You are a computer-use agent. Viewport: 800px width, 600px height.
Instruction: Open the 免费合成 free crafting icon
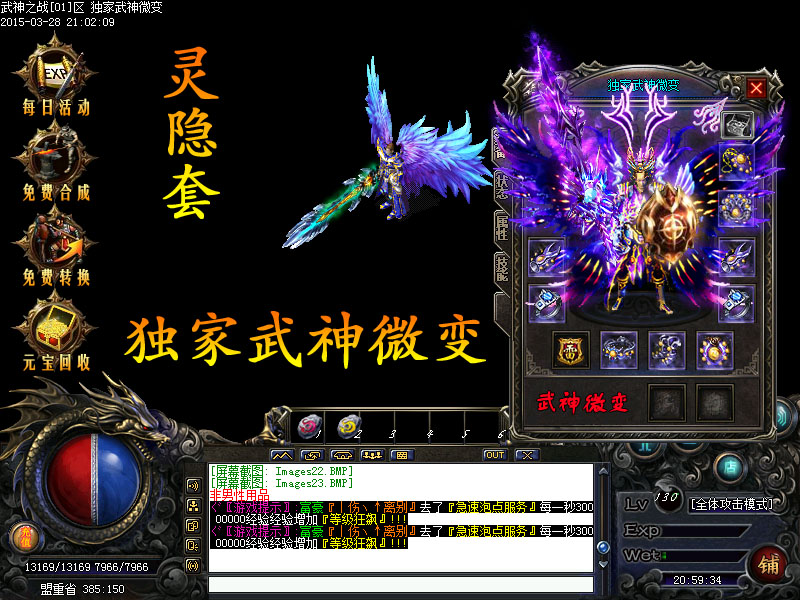click(55, 162)
